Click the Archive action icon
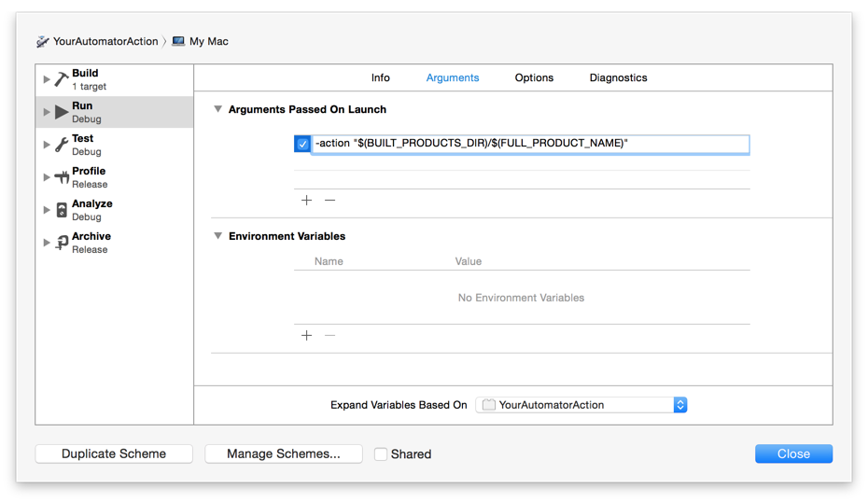Image resolution: width=868 pixels, height=502 pixels. tap(62, 243)
